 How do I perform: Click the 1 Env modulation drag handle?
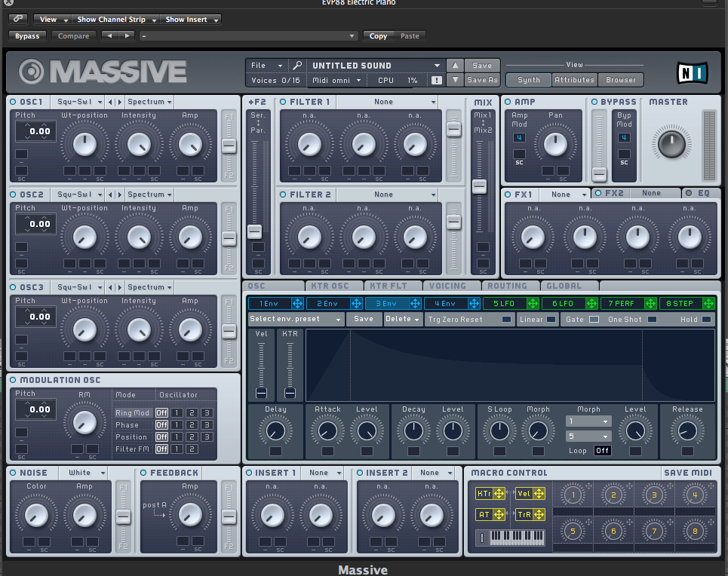pos(297,304)
